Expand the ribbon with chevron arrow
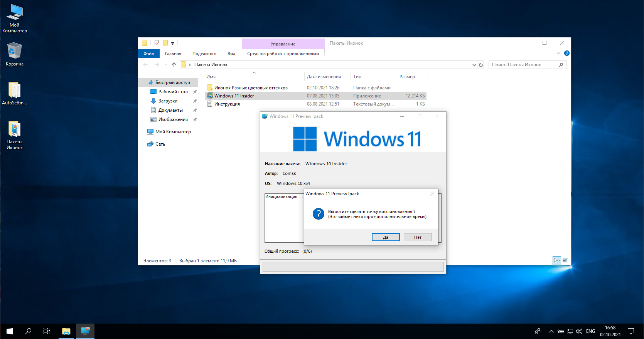644x339 pixels. [558, 53]
